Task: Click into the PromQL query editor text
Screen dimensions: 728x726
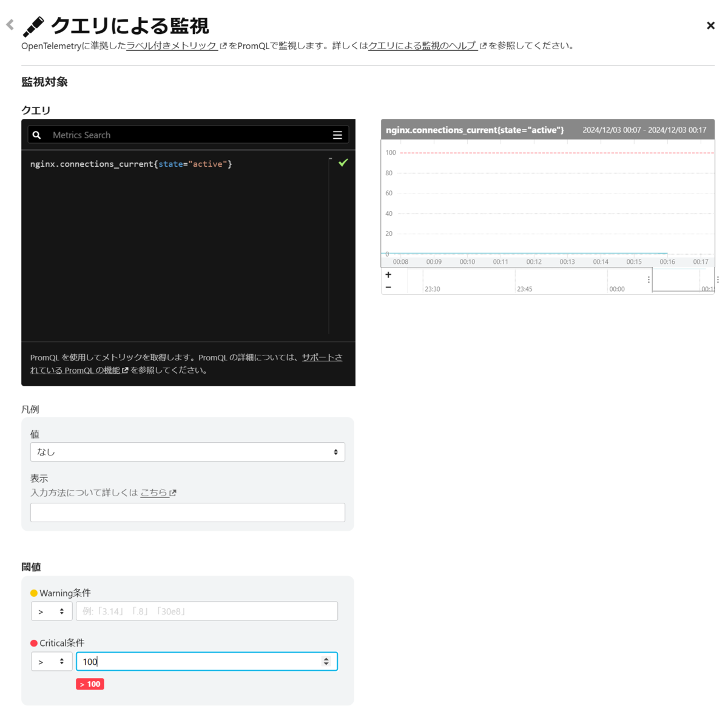Action: coord(131,164)
